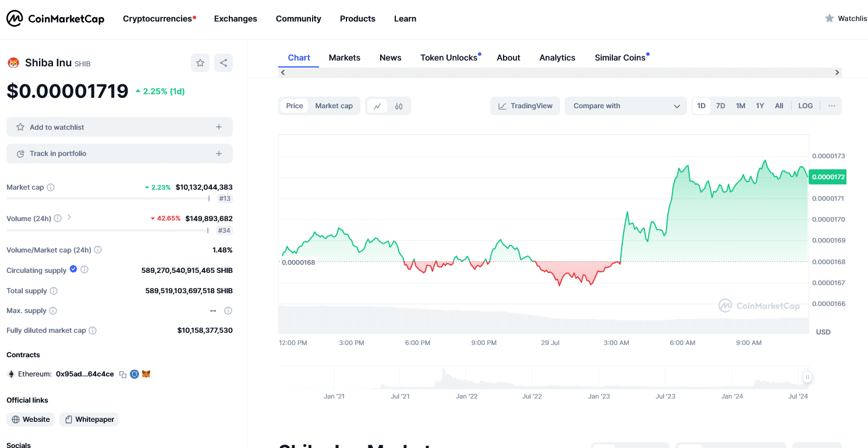Open the TradingView chart button
The image size is (868, 448).
click(525, 106)
